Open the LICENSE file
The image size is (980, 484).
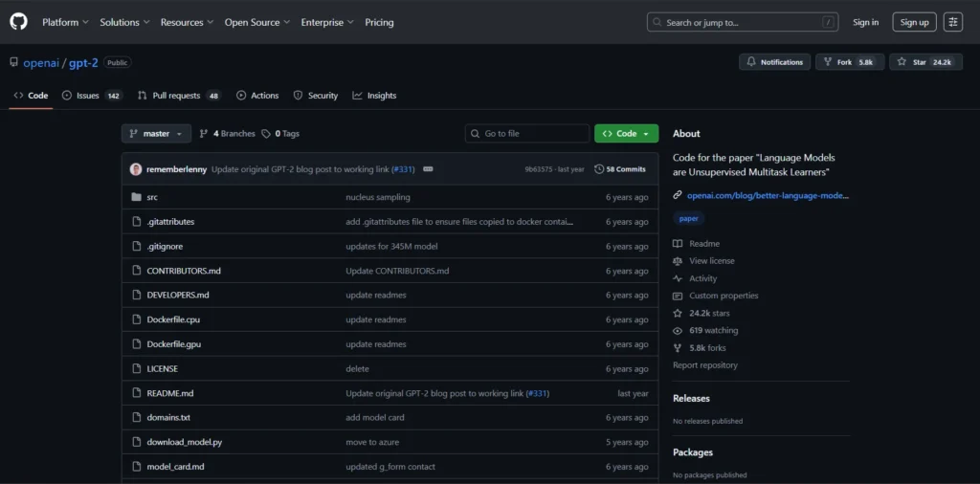[163, 368]
